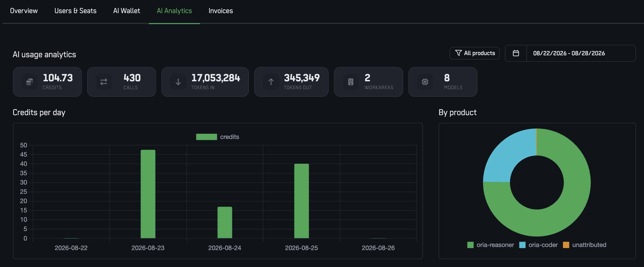Select the 345,349 tokens out value

click(302, 78)
